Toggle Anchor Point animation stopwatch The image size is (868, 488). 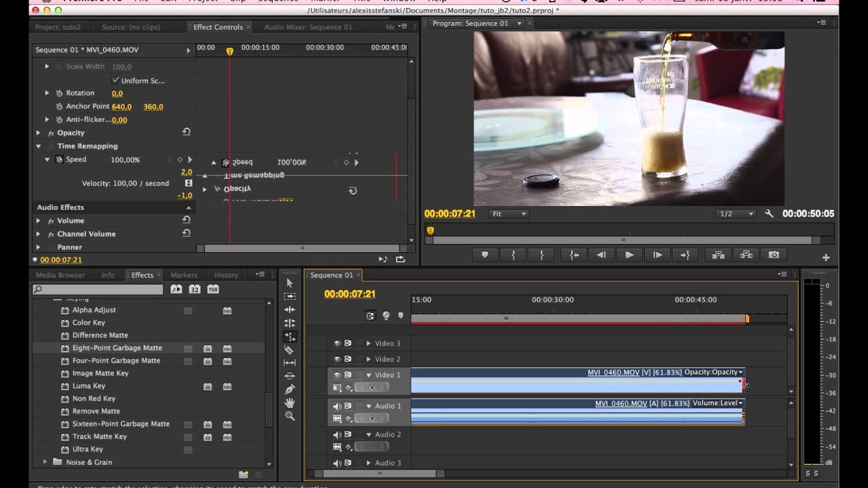tap(59, 106)
